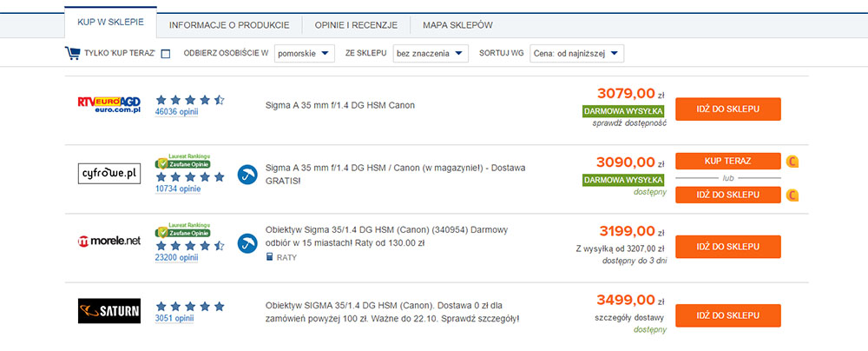Open the '23200 opinii' reviews link
This screenshot has height=351, width=868.
coord(176,258)
